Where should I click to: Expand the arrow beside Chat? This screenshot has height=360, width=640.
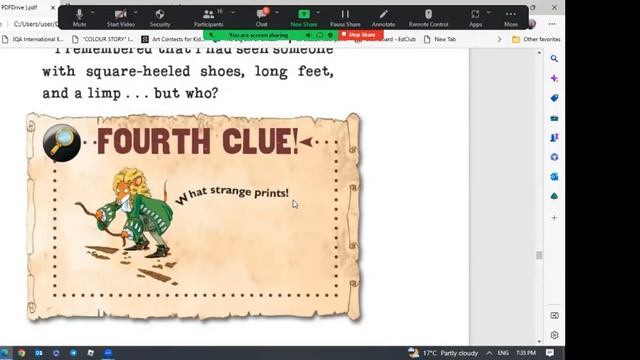point(277,13)
